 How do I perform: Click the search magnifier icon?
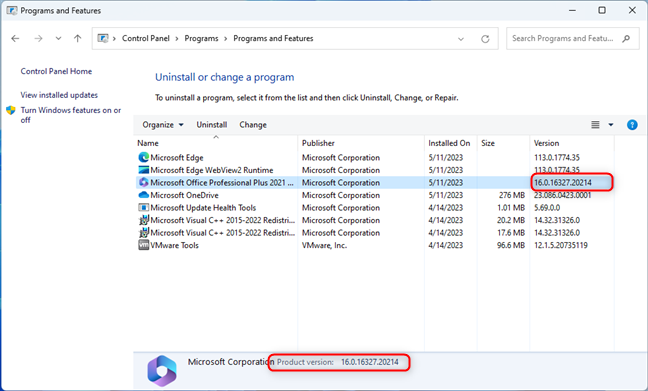(626, 38)
